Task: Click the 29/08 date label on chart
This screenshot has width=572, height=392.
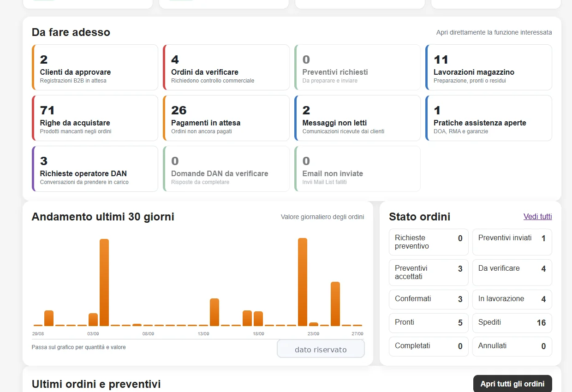Action: (x=38, y=333)
